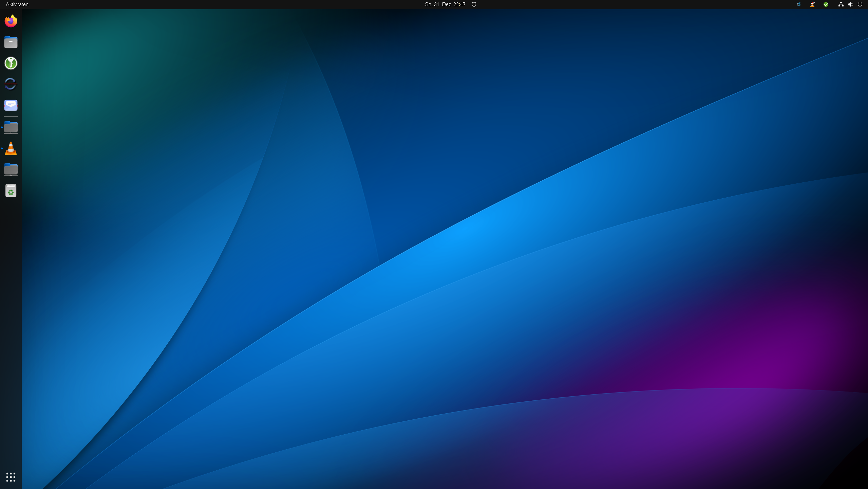Open the mail envelope app in dock
Viewport: 868px width, 489px height.
click(11, 105)
